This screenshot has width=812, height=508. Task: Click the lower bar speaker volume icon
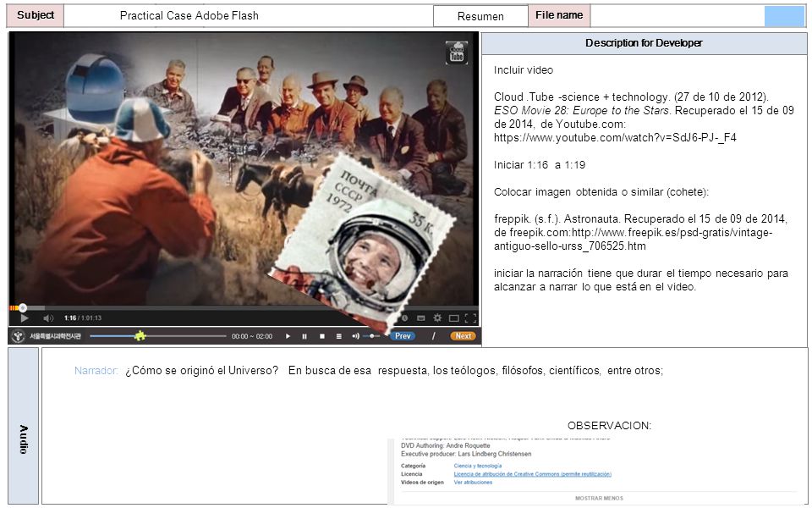(x=355, y=336)
